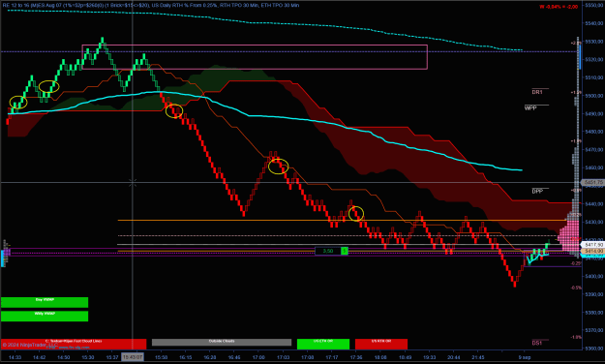Toggle the red Tenkan-Kijun Fast Cloud Lines button

pyautogui.click(x=74, y=344)
